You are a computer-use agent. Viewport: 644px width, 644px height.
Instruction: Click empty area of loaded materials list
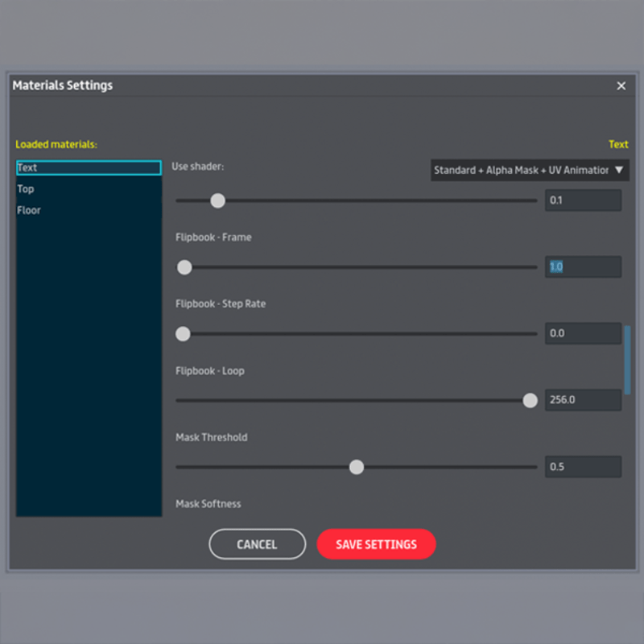[x=89, y=362]
